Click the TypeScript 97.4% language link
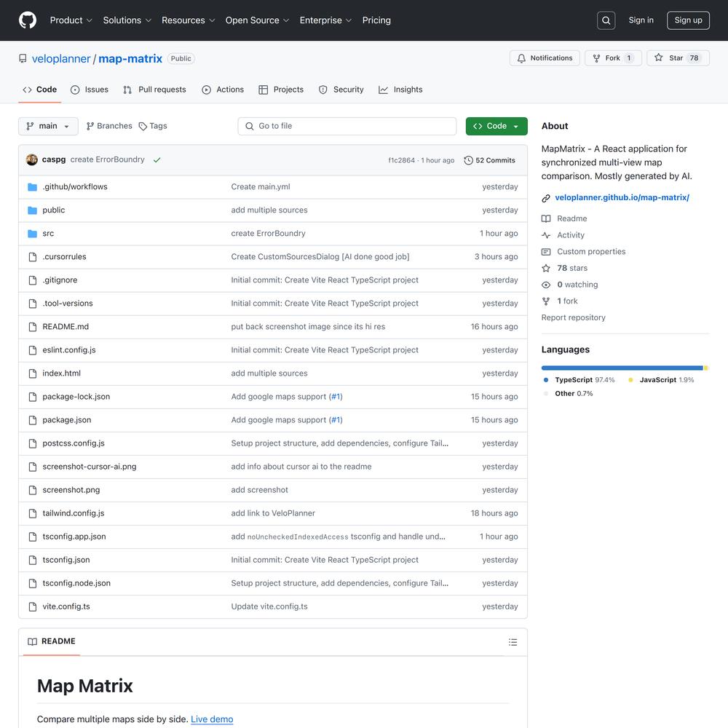Screen dimensions: 728x728 point(579,380)
